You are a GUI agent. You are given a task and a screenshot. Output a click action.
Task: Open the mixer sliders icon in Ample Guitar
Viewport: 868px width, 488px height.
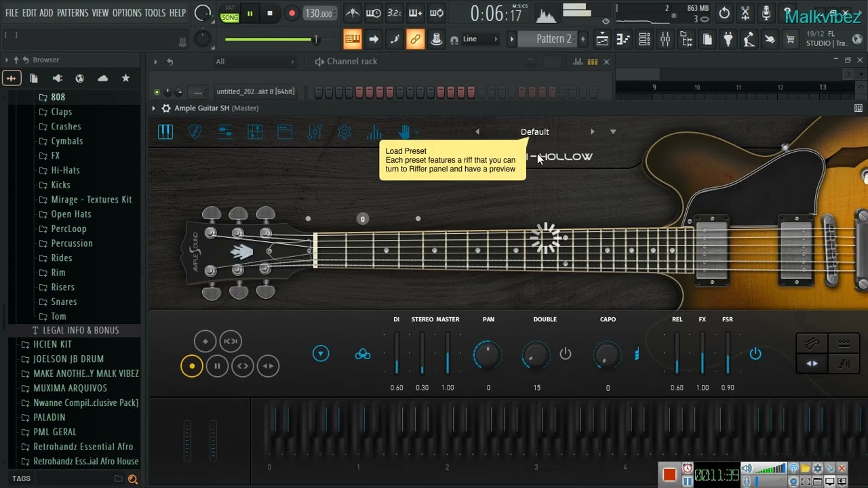click(x=315, y=132)
